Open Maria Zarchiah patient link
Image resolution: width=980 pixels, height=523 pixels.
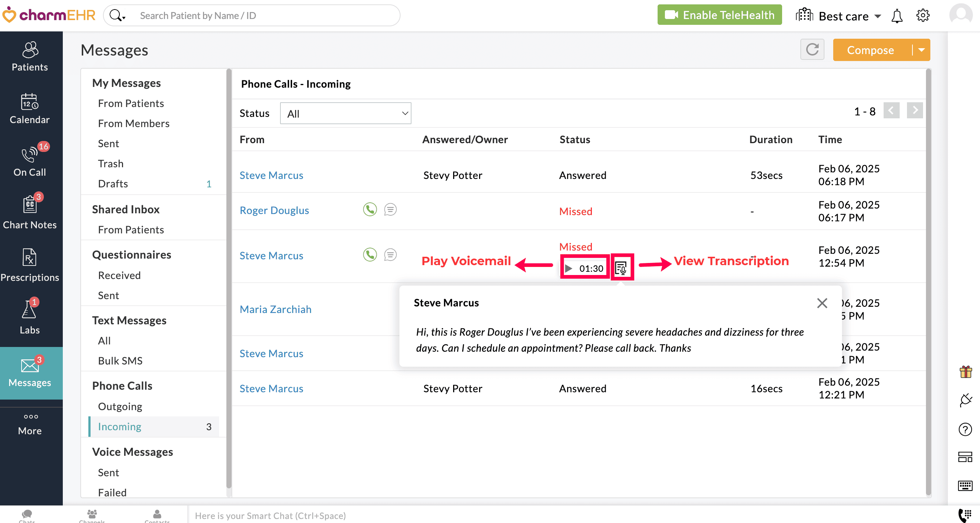point(275,309)
